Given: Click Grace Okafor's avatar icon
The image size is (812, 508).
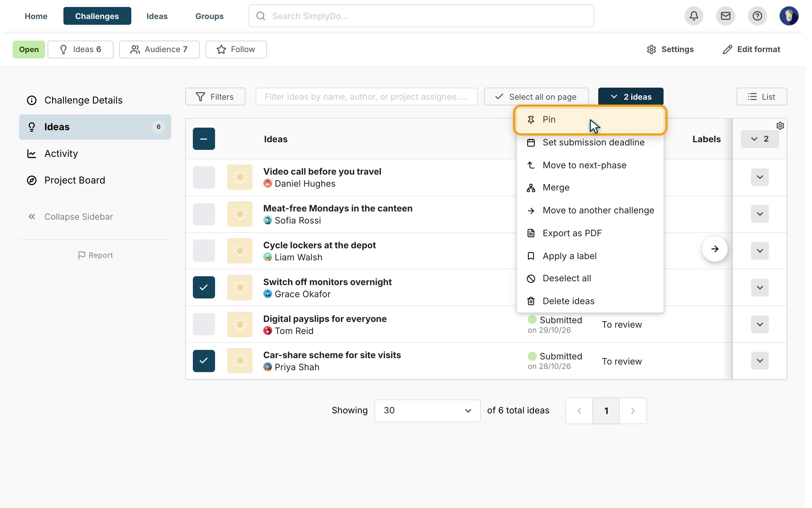Looking at the screenshot, I should (x=267, y=294).
